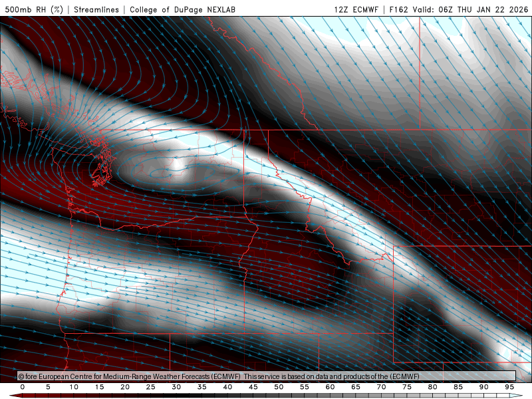Click the colorbar label "35"
This screenshot has height=399, width=532.
click(x=202, y=387)
